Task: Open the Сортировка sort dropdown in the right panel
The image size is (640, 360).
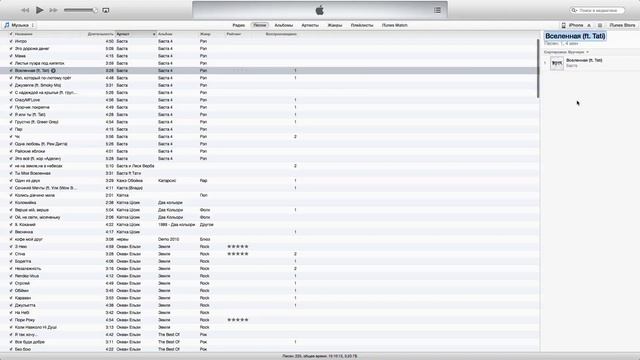Action: pos(566,52)
